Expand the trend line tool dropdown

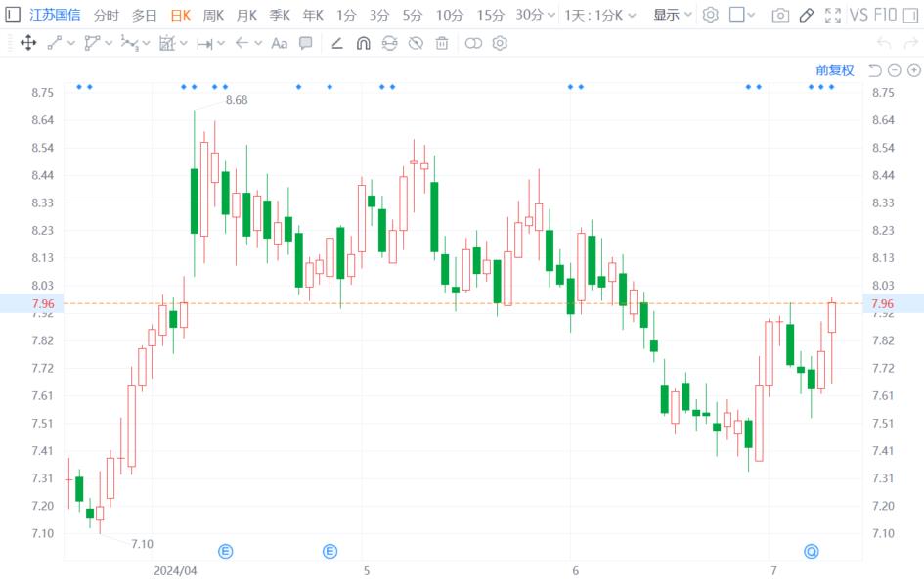(x=71, y=44)
